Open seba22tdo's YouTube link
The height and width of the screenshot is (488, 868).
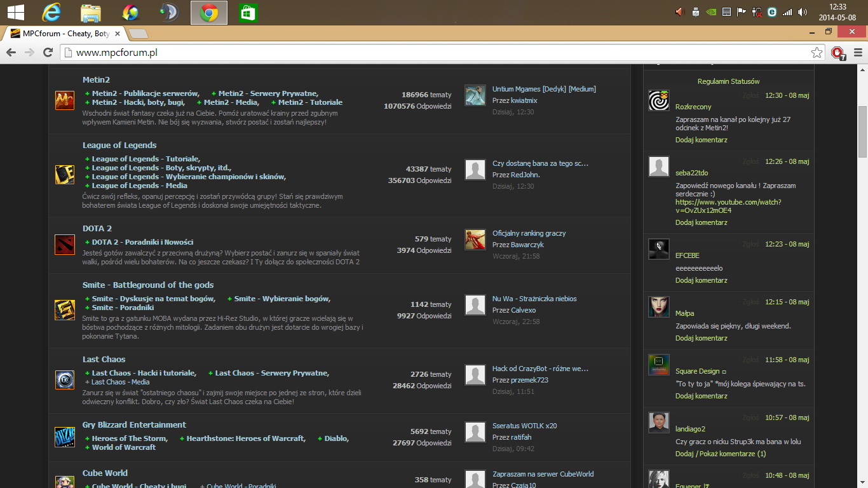[x=728, y=206]
